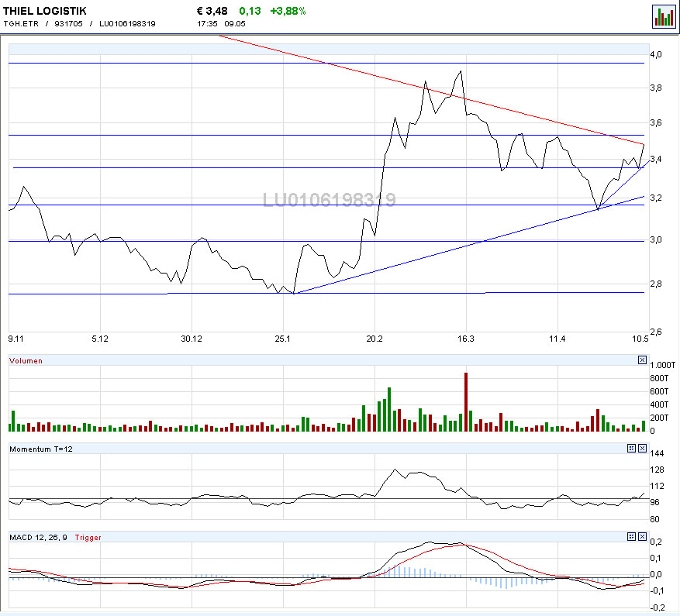Click the 3,8 price axis label

click(656, 88)
